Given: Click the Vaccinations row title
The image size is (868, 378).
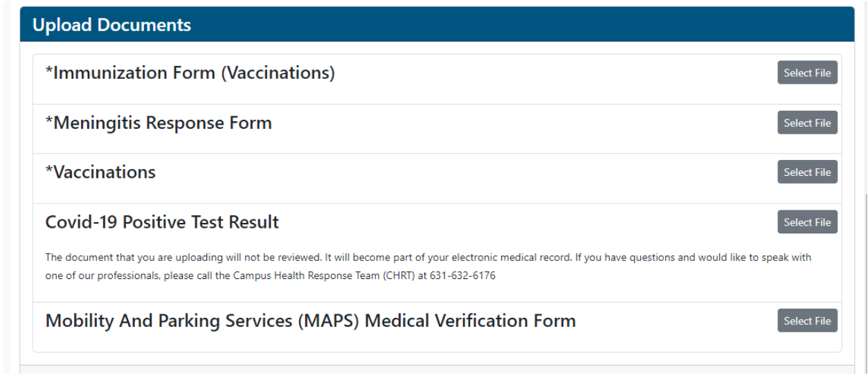Looking at the screenshot, I should pos(104,172).
